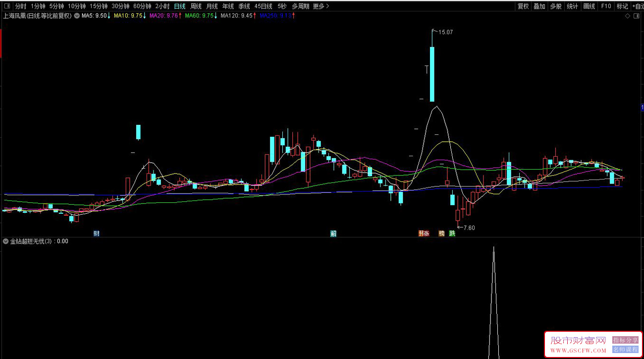This screenshot has width=644, height=359.
Task: Select the 60分钟 period tab
Action: [142, 6]
